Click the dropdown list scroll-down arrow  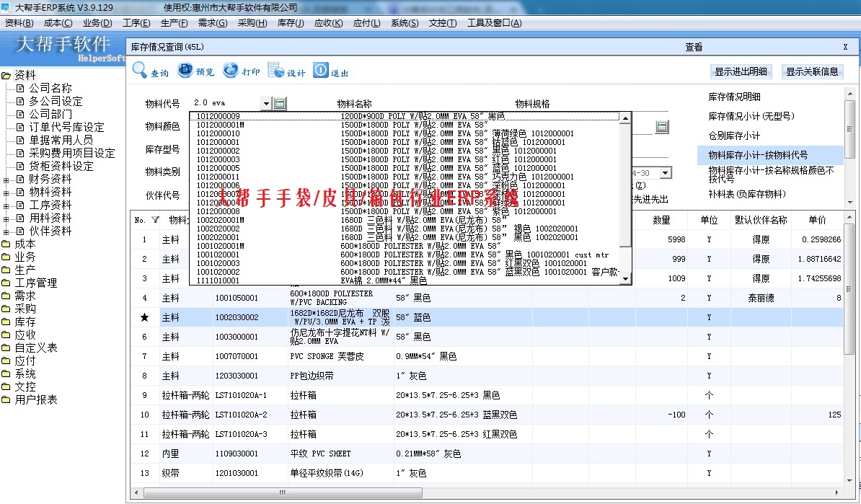point(625,279)
